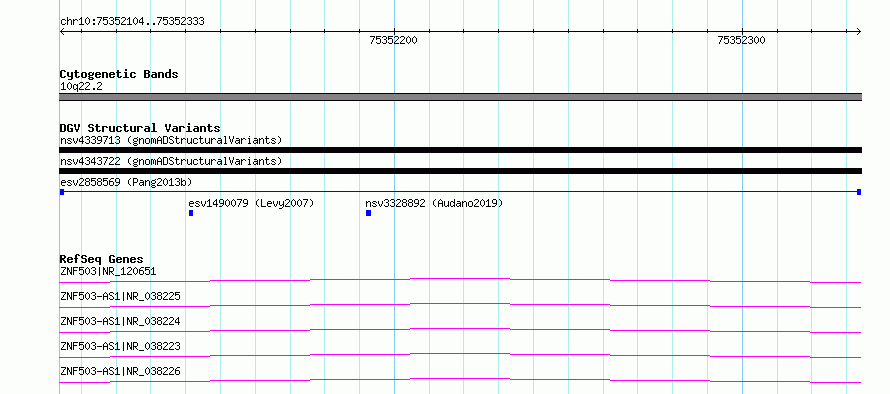
Task: Select the right endpoint of esv2858569
Action: click(859, 192)
